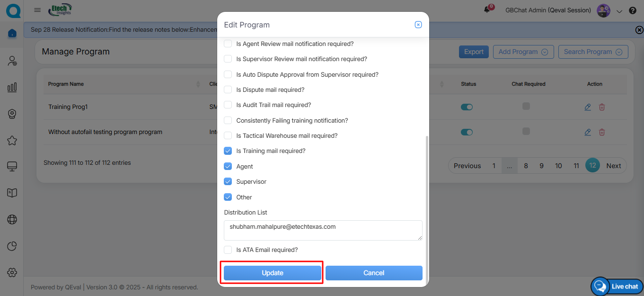Image resolution: width=644 pixels, height=296 pixels.
Task: Close the Edit Program dialog
Action: [418, 25]
